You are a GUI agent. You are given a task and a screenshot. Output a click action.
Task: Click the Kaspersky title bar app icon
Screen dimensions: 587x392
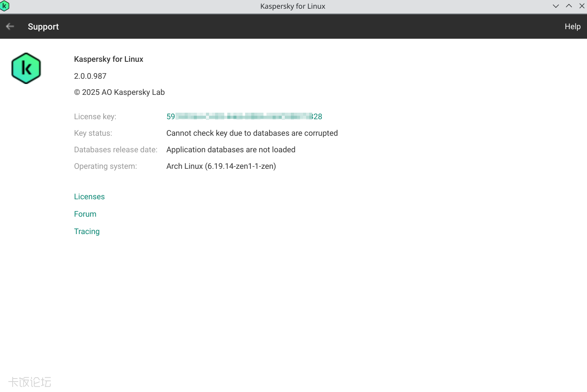(x=5, y=6)
